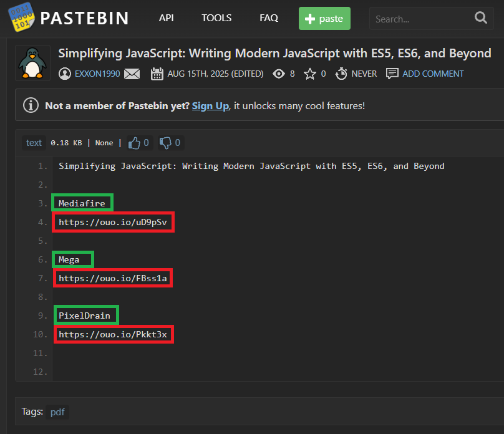Go to the FAQ page
The height and width of the screenshot is (434, 504).
(x=269, y=18)
